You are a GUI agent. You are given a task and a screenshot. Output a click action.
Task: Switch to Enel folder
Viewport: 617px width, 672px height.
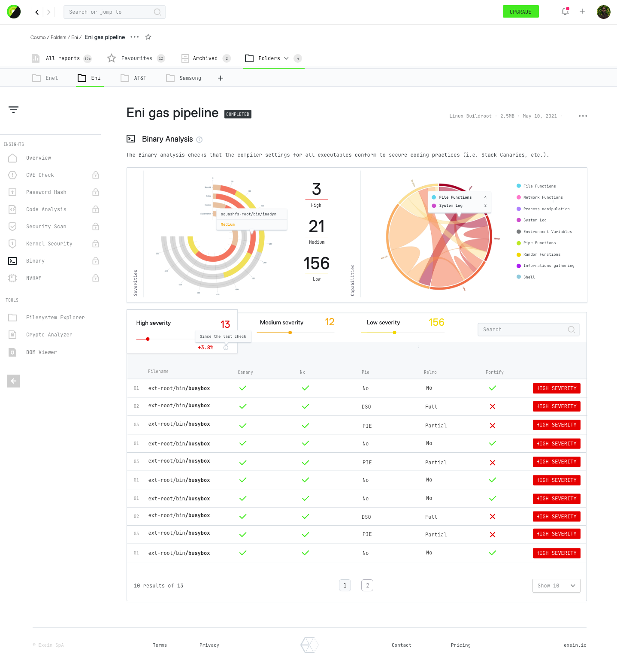tap(45, 78)
